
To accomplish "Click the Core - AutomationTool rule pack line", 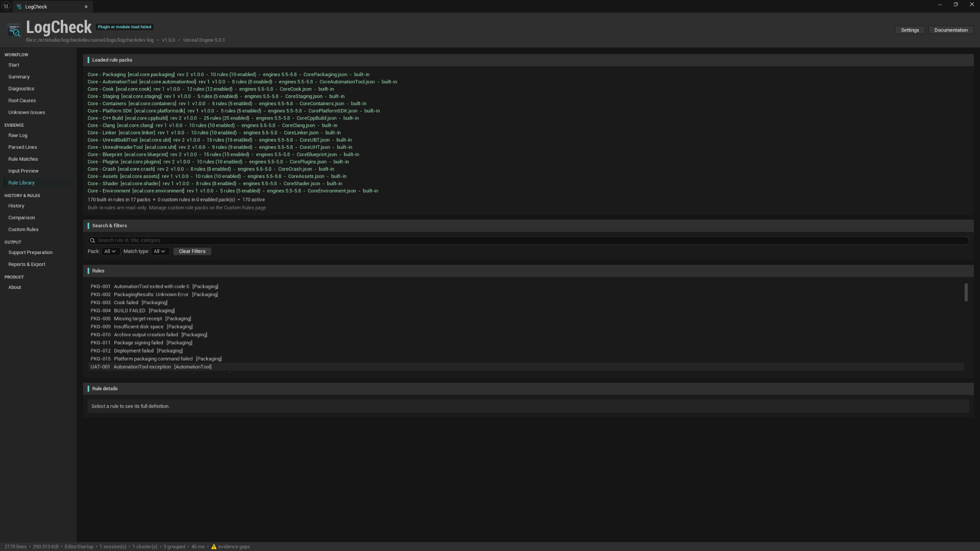I will (242, 82).
